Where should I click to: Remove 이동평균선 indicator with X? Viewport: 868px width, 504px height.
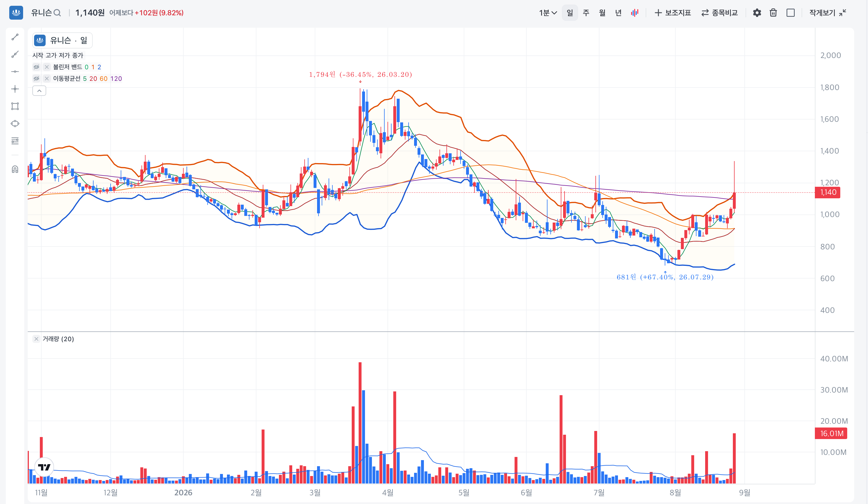[47, 79]
